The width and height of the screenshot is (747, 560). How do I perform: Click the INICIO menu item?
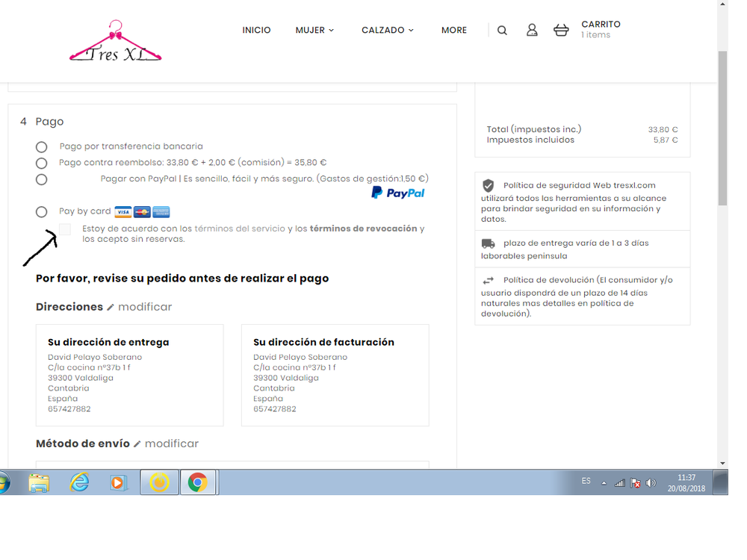256,30
